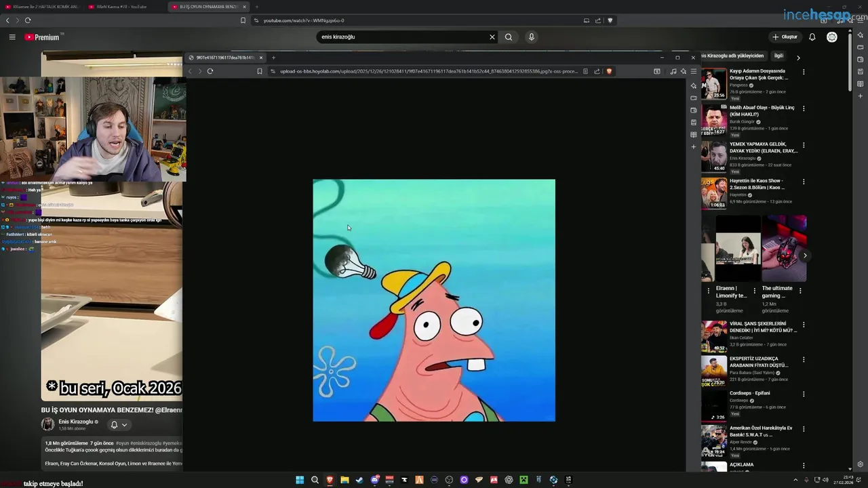The image size is (868, 488).
Task: Open new tab in image browser window
Action: coord(274,58)
